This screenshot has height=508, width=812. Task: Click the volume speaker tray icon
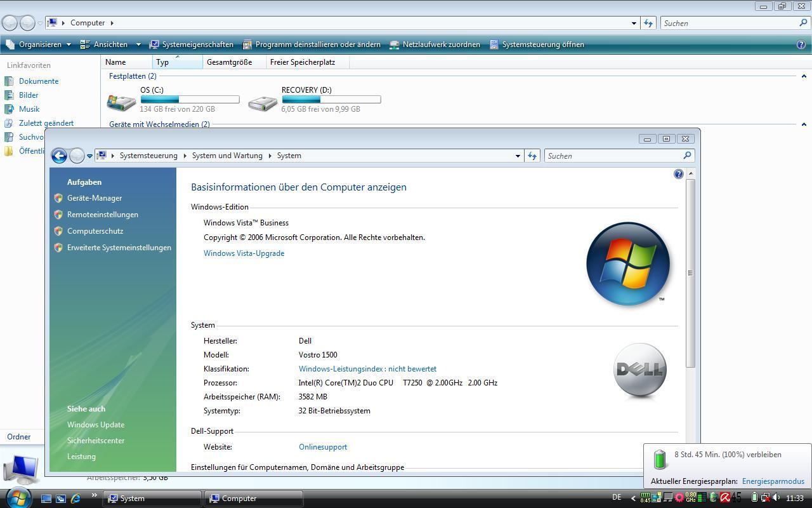(776, 498)
